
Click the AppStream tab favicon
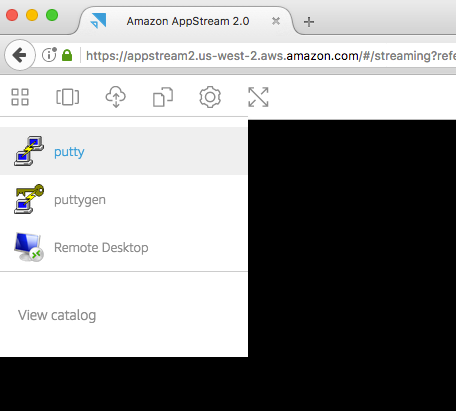[98, 21]
